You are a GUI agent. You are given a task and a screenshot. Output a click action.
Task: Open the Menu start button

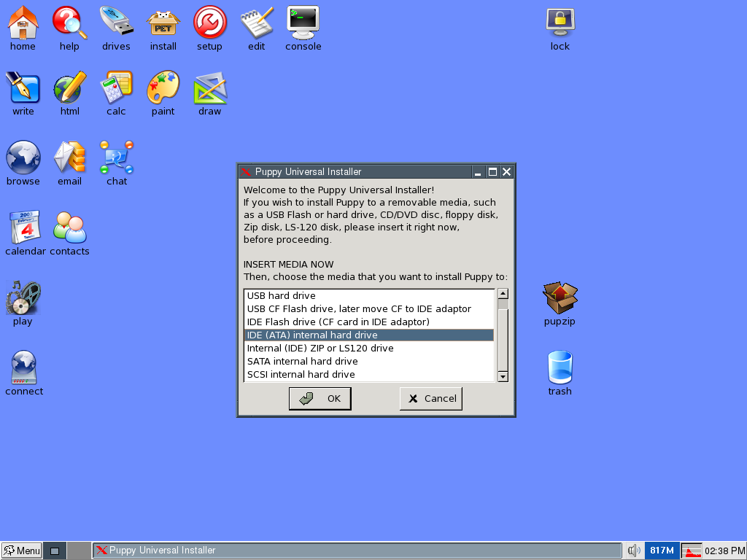pos(21,551)
